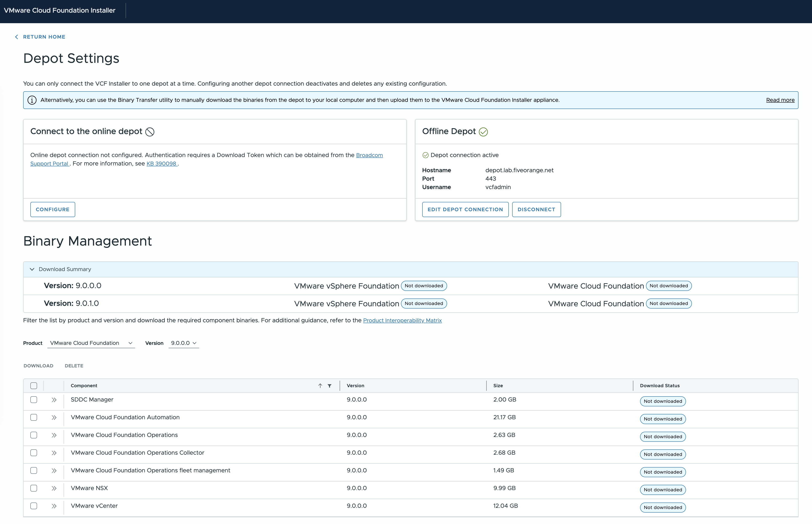Expand SDDC Manager row details arrows
The width and height of the screenshot is (812, 524).
(54, 400)
